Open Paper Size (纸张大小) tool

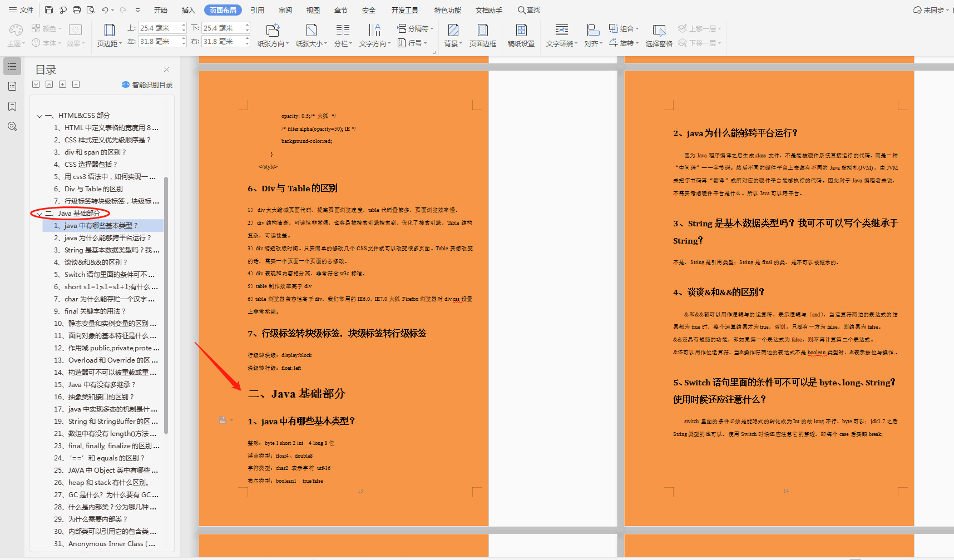click(x=312, y=35)
